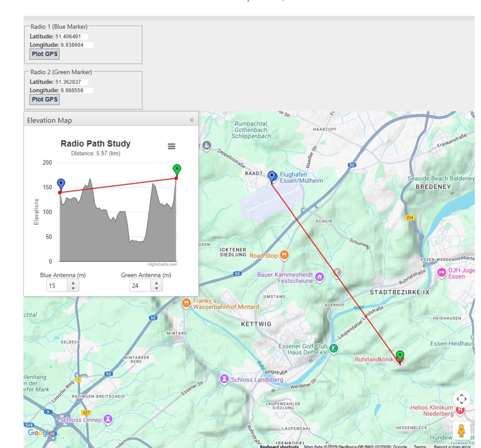The width and height of the screenshot is (481, 448).
Task: Decrease the Green Antenna height stepper
Action: pyautogui.click(x=156, y=288)
